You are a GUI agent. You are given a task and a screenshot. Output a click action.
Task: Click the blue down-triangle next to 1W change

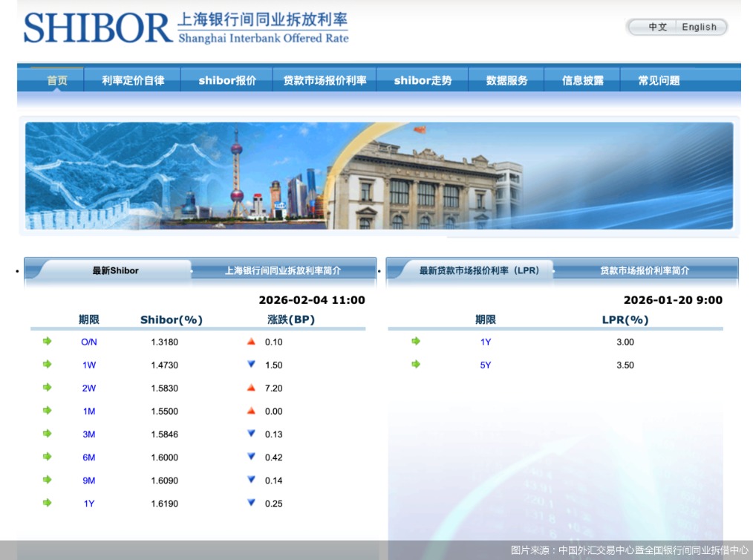point(252,365)
